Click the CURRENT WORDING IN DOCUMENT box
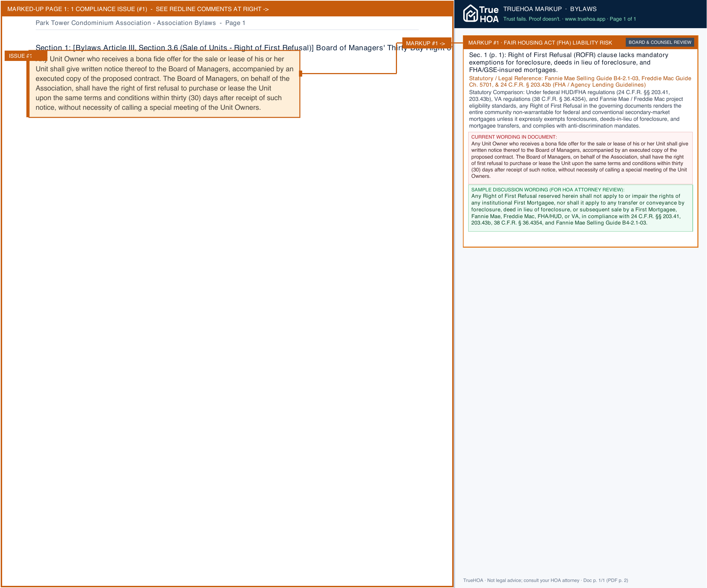The image size is (707, 588). click(x=580, y=158)
